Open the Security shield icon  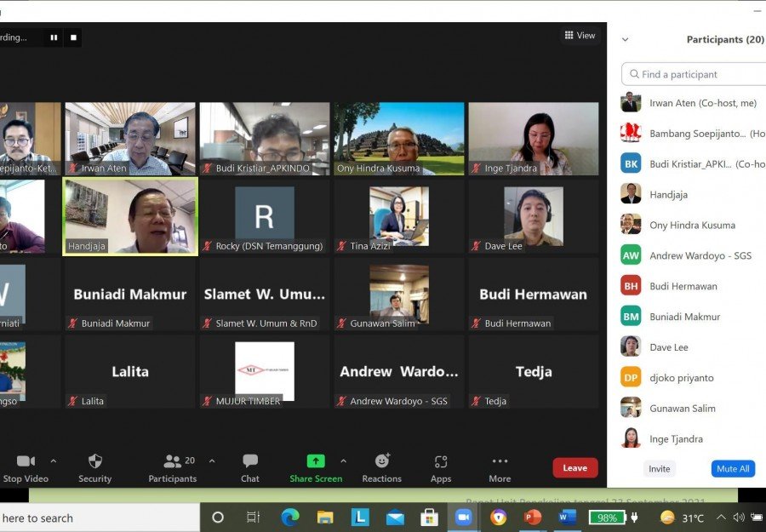coord(94,460)
